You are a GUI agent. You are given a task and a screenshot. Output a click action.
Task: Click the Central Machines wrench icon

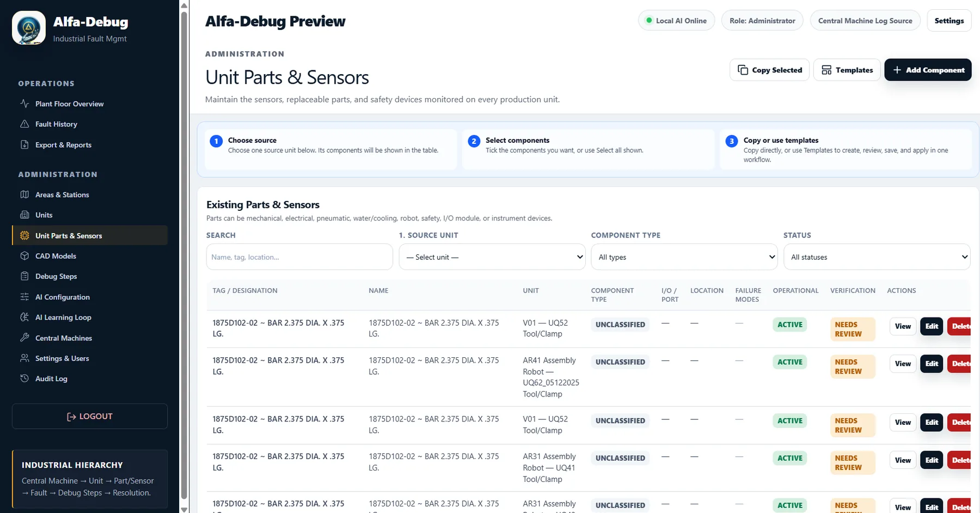[x=24, y=338]
